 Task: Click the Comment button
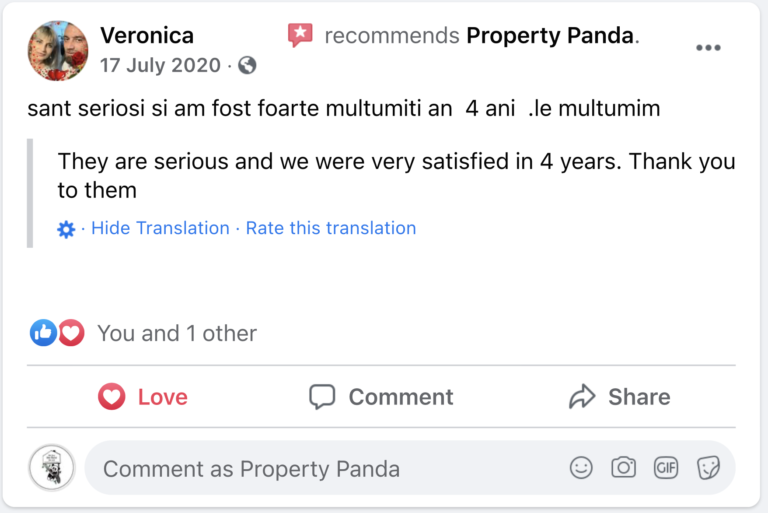[381, 397]
